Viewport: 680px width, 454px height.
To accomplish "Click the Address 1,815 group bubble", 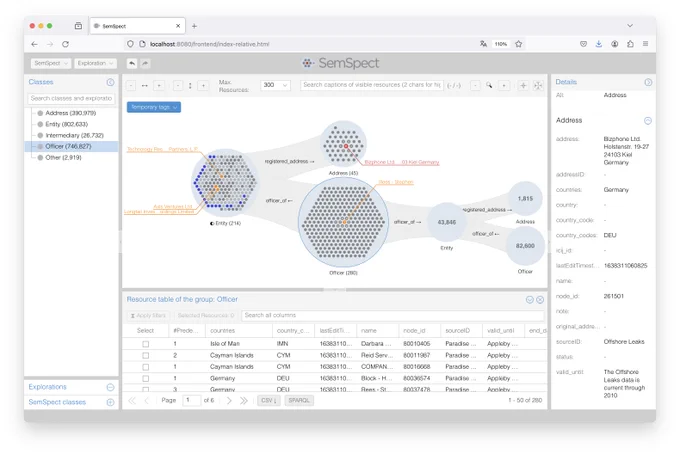I will (x=525, y=199).
